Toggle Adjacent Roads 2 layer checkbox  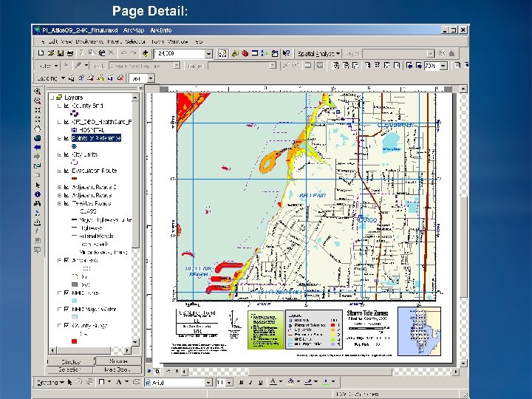click(66, 187)
